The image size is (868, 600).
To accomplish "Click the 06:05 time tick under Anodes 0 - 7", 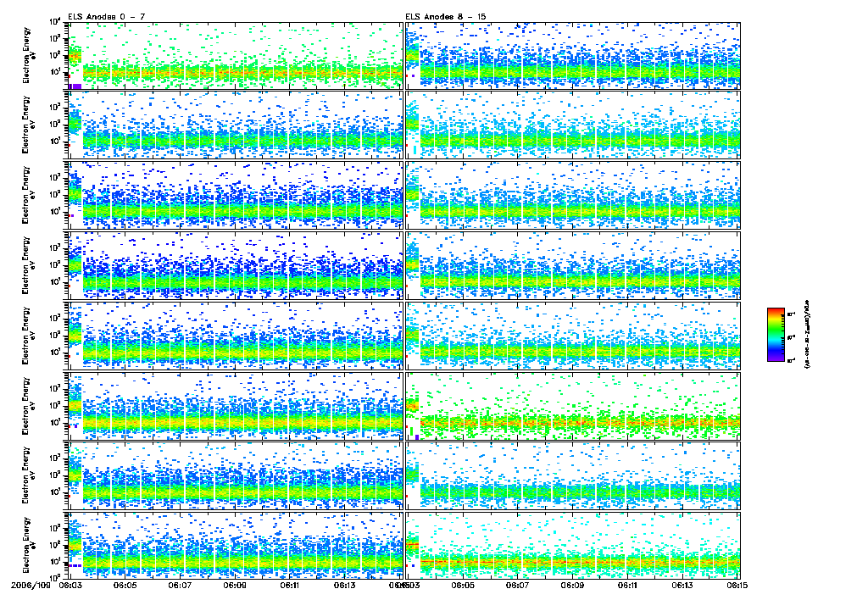I will pyautogui.click(x=125, y=585).
